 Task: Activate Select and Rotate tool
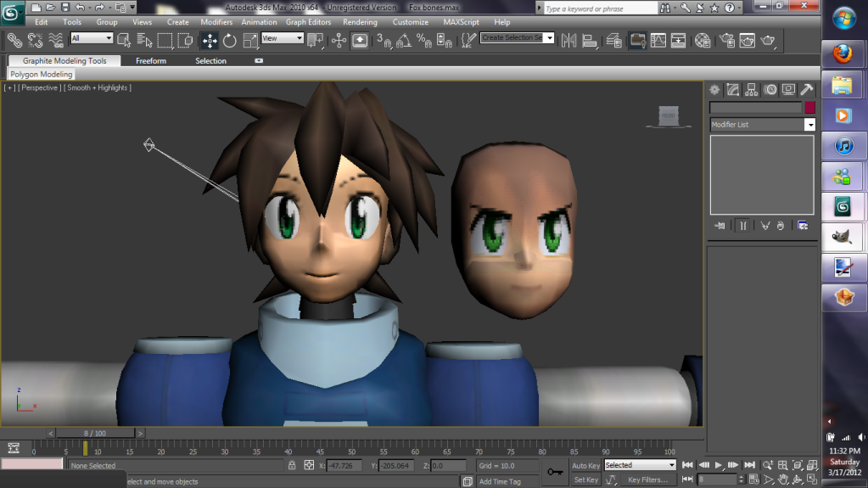pos(230,41)
